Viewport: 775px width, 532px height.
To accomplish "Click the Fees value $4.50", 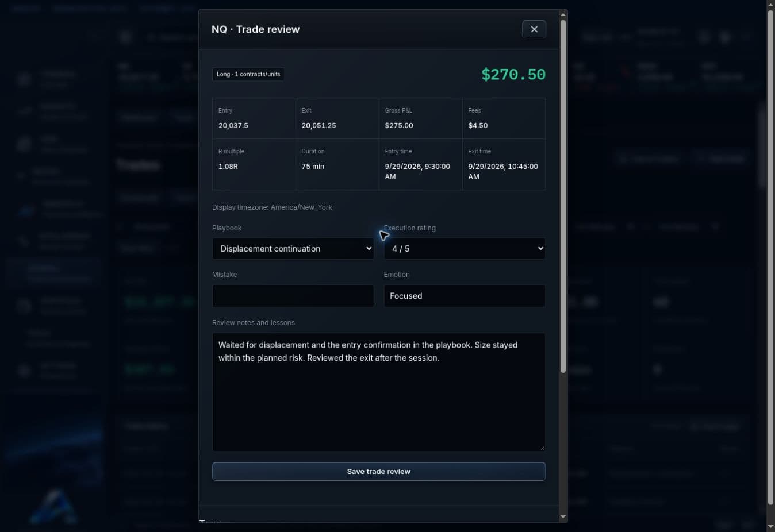I will [478, 125].
